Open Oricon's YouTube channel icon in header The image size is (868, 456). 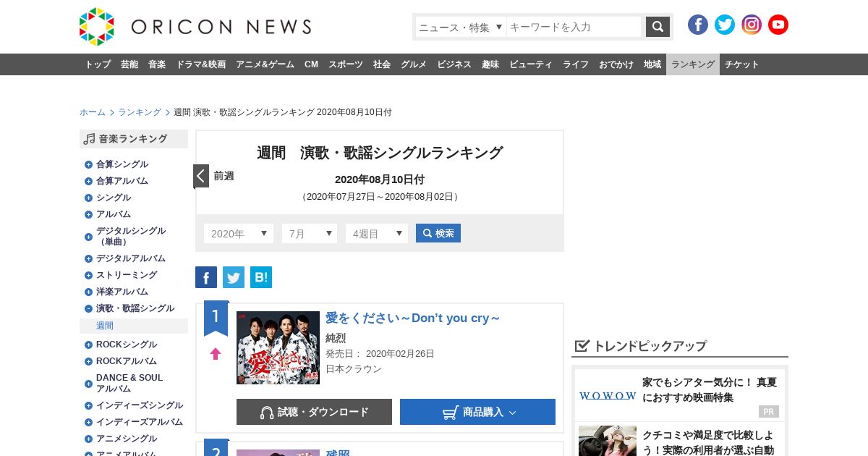click(778, 25)
